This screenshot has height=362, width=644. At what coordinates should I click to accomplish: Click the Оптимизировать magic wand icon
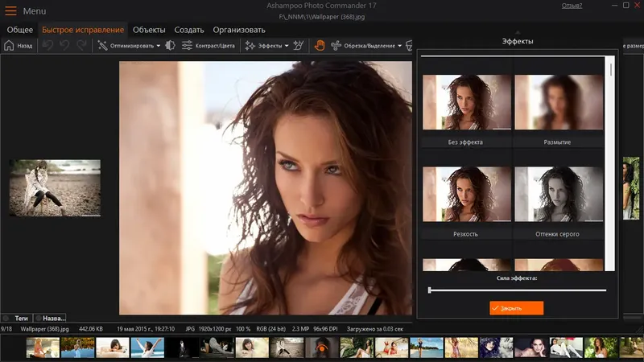point(102,46)
